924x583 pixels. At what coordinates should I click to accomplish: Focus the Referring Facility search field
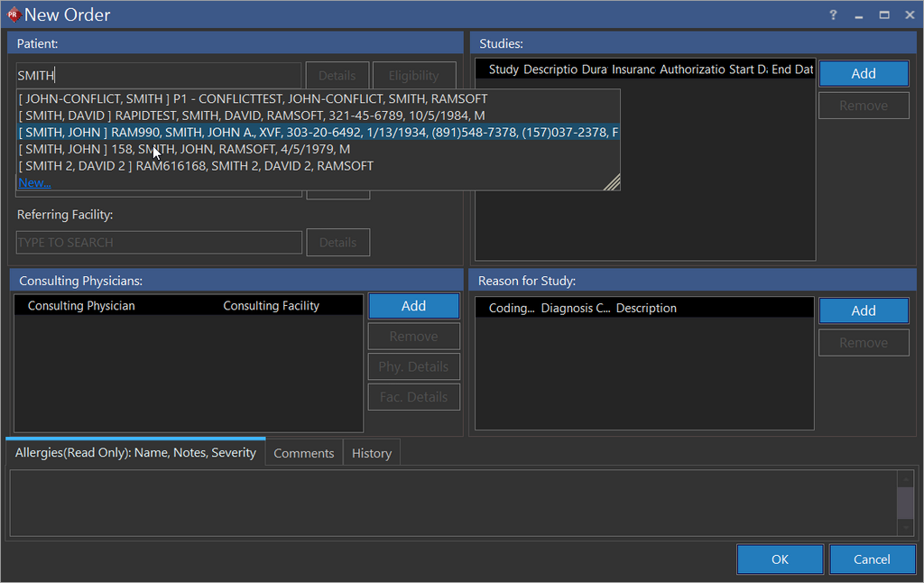pyautogui.click(x=159, y=243)
